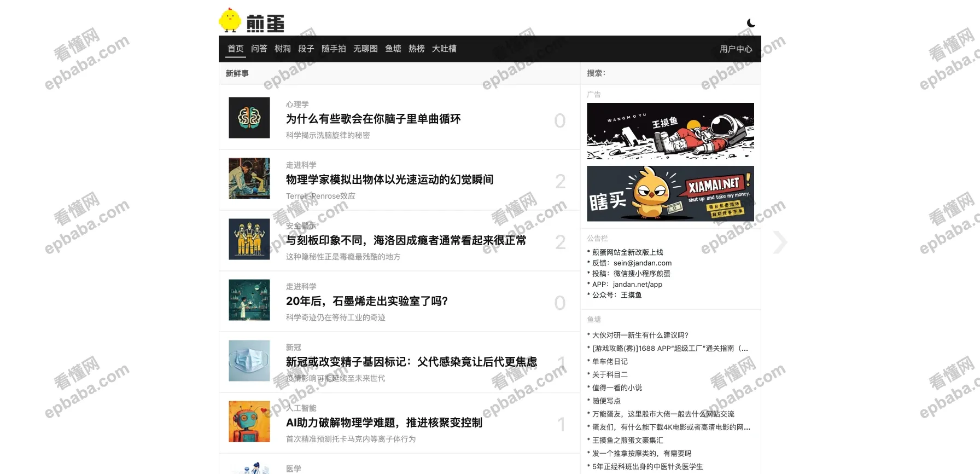Open post 5年正经科班出身的中医针灸医学生
980x474 pixels.
pos(647,466)
